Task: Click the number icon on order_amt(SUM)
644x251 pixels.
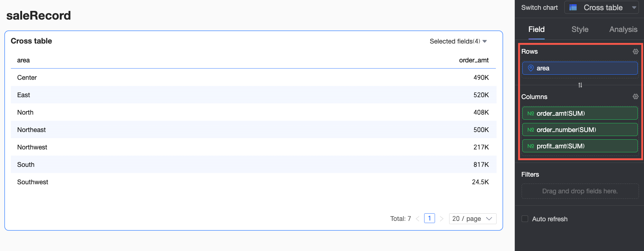Action: click(531, 114)
